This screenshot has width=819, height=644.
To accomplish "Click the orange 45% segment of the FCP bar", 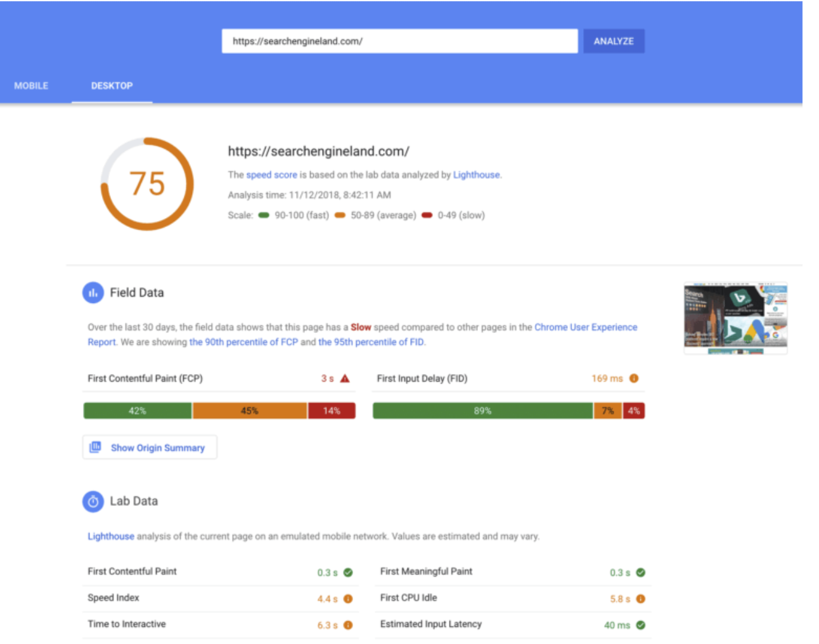I will point(250,411).
